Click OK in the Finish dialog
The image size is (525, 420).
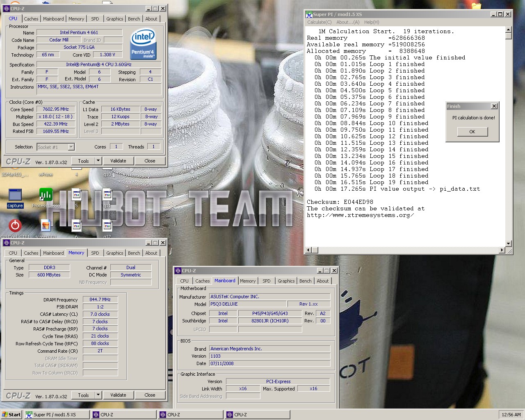tap(472, 132)
